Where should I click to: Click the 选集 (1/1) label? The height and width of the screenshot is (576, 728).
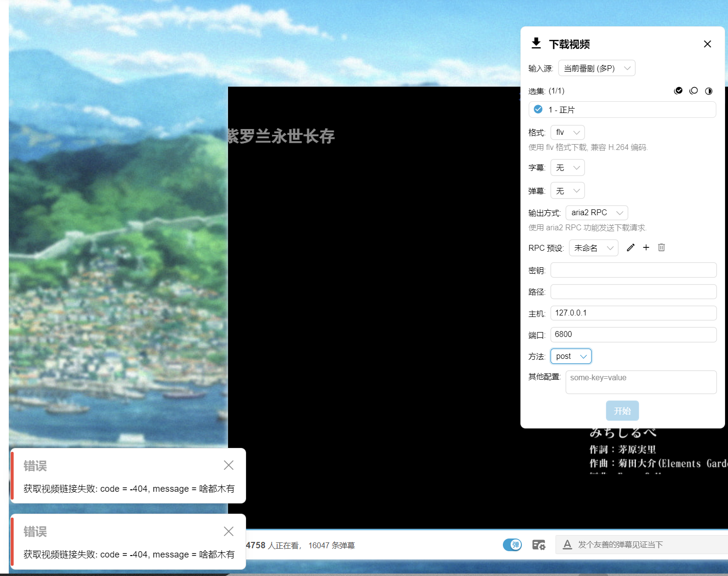546,91
